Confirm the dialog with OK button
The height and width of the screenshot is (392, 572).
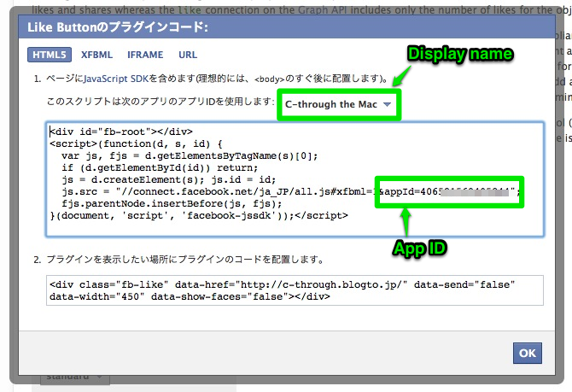click(527, 353)
